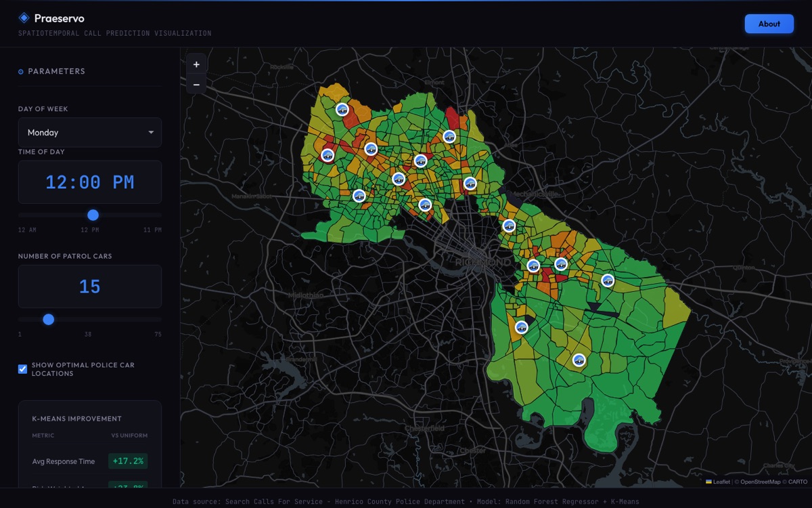
Task: Click the Time of Day slider handle
Action: tap(93, 215)
